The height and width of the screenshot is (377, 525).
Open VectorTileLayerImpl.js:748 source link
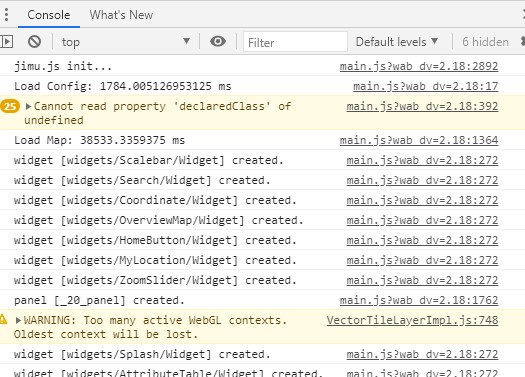412,320
